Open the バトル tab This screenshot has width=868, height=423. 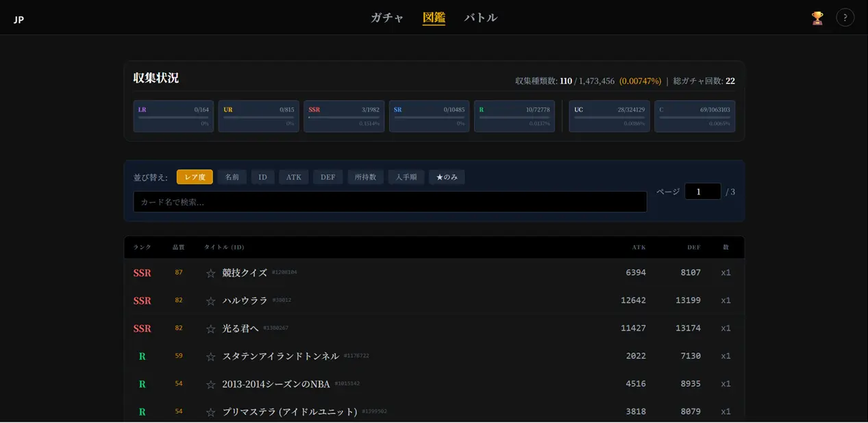tap(480, 18)
